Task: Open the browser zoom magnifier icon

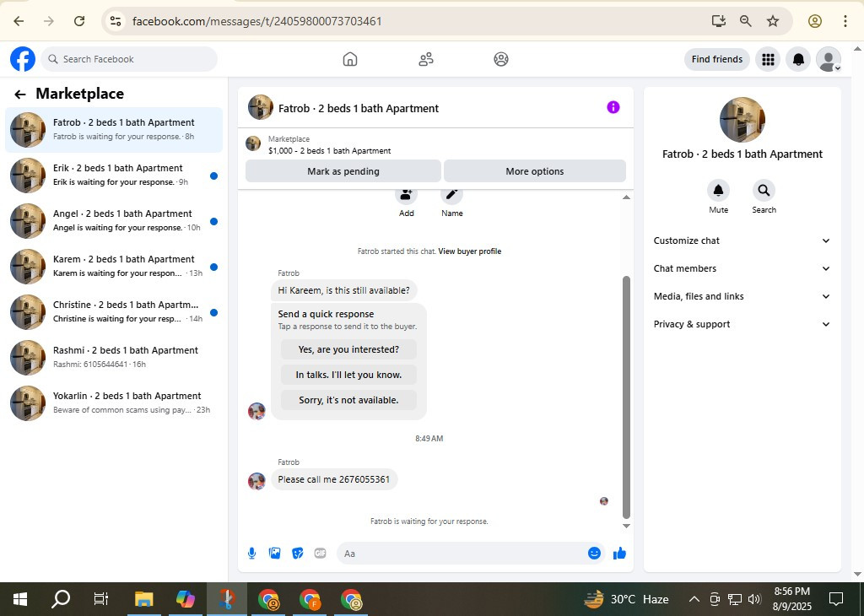Action: pyautogui.click(x=746, y=21)
